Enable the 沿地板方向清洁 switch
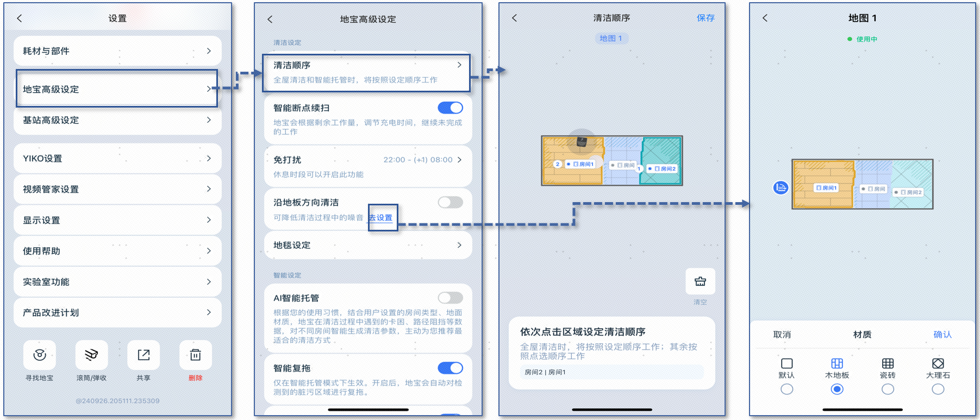Screen dimensions: 980x420 pos(450,203)
